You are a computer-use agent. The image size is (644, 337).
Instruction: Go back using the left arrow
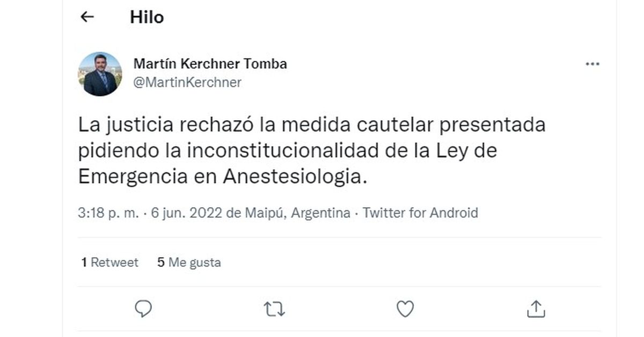coord(87,17)
